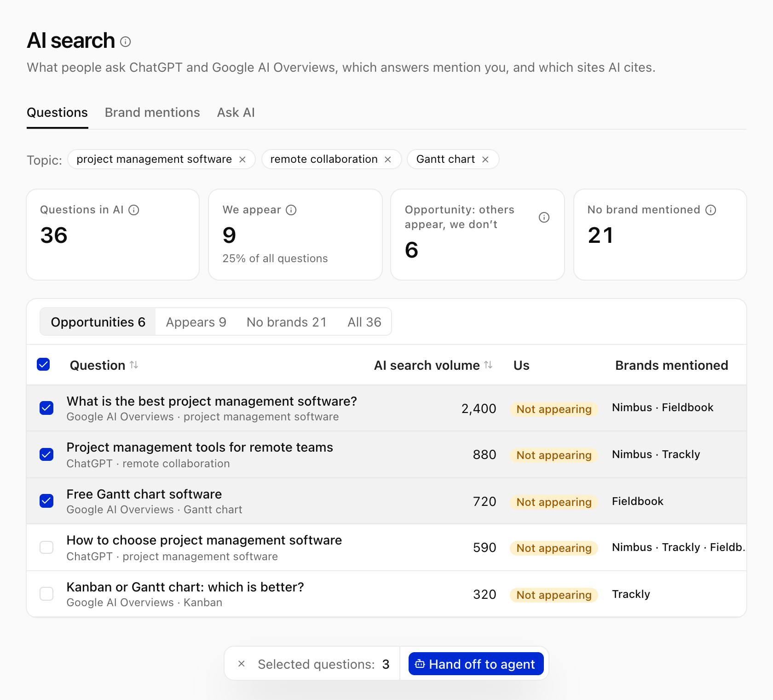The image size is (773, 700).
Task: Click Not appearing badge for 2,400 volume row
Action: pyautogui.click(x=554, y=409)
